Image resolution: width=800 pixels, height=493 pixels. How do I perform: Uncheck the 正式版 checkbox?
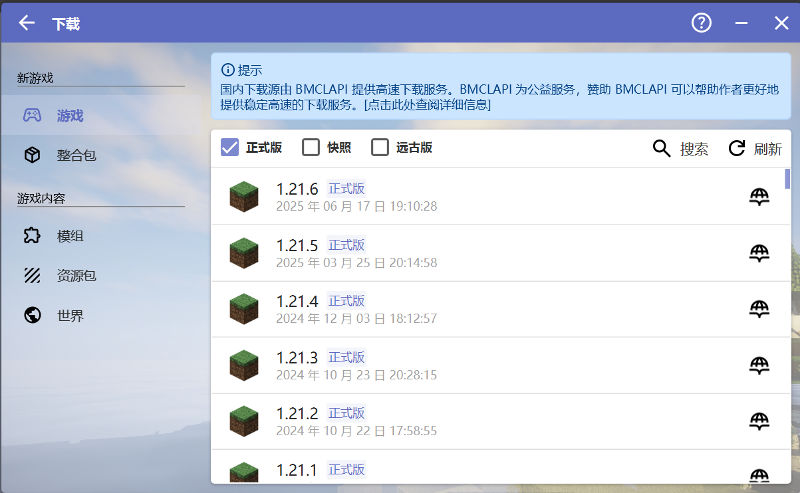(230, 147)
